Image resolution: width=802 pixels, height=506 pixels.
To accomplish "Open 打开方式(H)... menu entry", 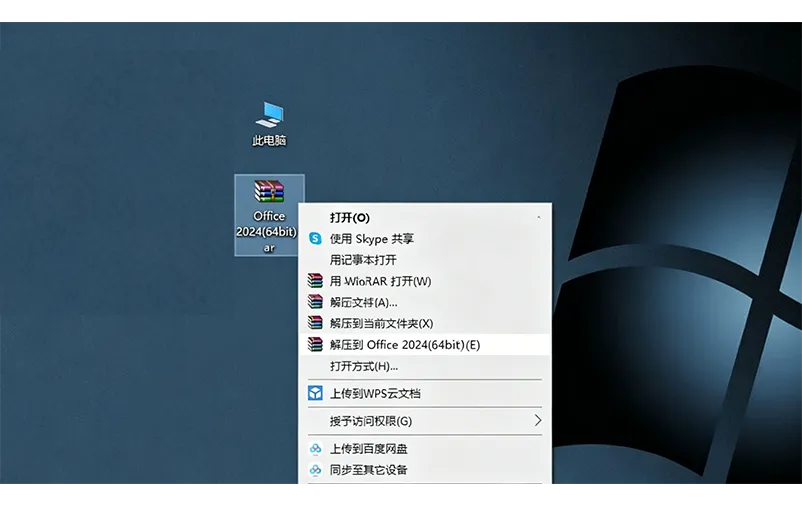I will pyautogui.click(x=425, y=366).
